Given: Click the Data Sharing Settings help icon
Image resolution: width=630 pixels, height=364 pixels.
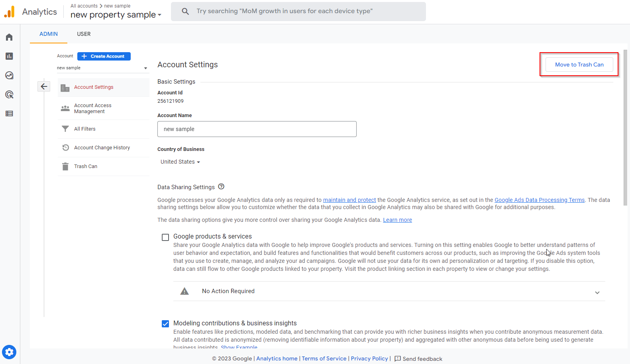Looking at the screenshot, I should [221, 186].
